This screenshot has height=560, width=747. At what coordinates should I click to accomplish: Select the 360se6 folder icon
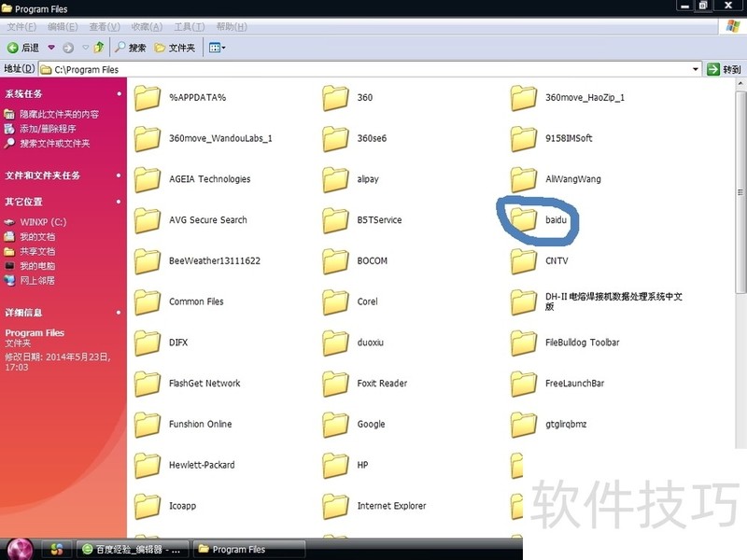coord(335,139)
